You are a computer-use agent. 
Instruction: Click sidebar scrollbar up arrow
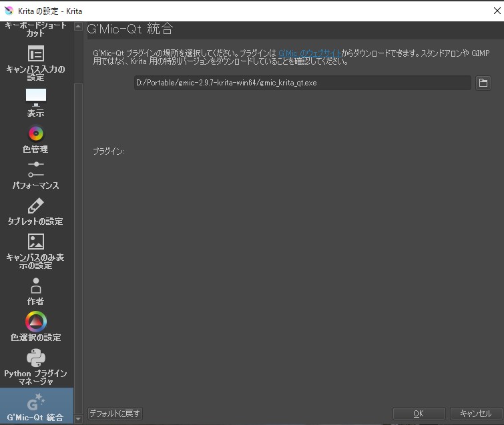click(78, 26)
